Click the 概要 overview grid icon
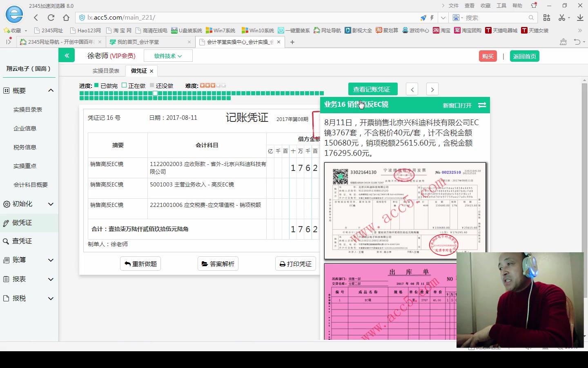The image size is (588, 368). coord(6,90)
